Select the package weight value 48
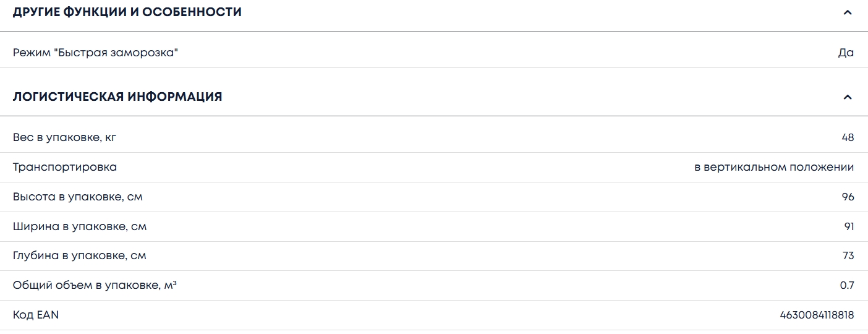Screen dimensions: 868x334 tap(848, 137)
